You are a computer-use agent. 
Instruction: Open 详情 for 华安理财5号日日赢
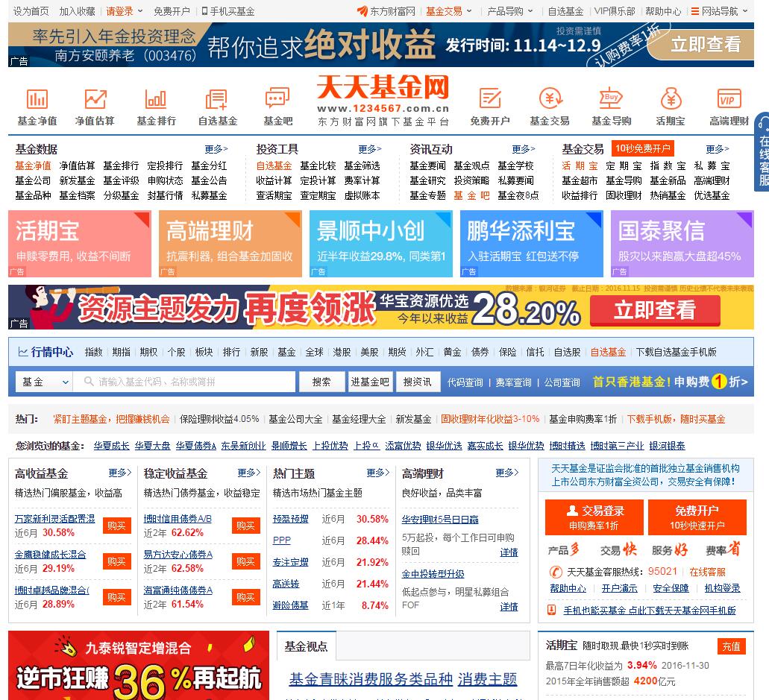[509, 552]
